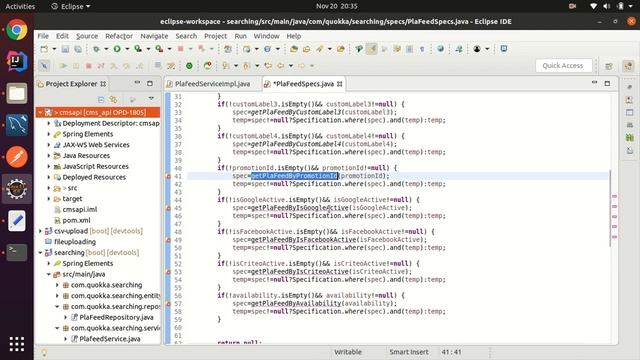Screen dimensions: 640x360
Task: Launch Google Chrome from dock
Action: [x=17, y=30]
